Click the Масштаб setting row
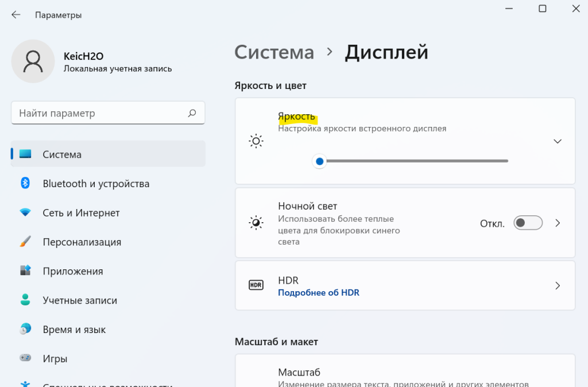Image resolution: width=588 pixels, height=387 pixels. coord(405,371)
